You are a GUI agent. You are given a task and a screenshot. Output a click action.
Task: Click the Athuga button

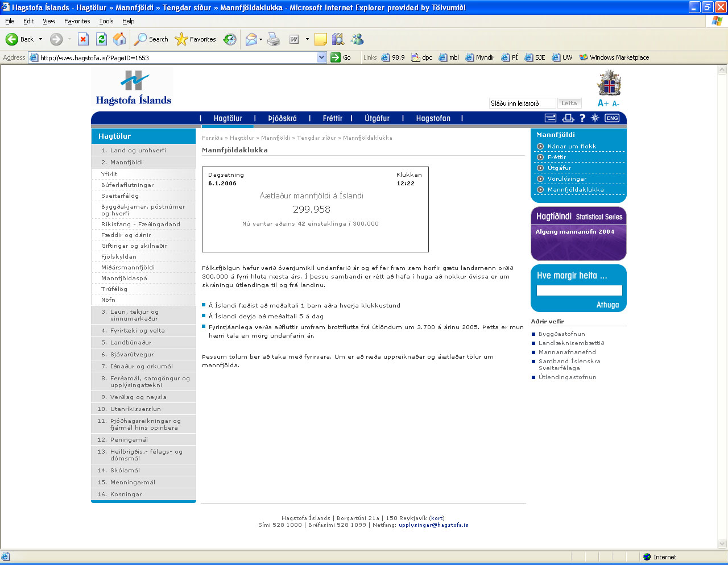(607, 305)
